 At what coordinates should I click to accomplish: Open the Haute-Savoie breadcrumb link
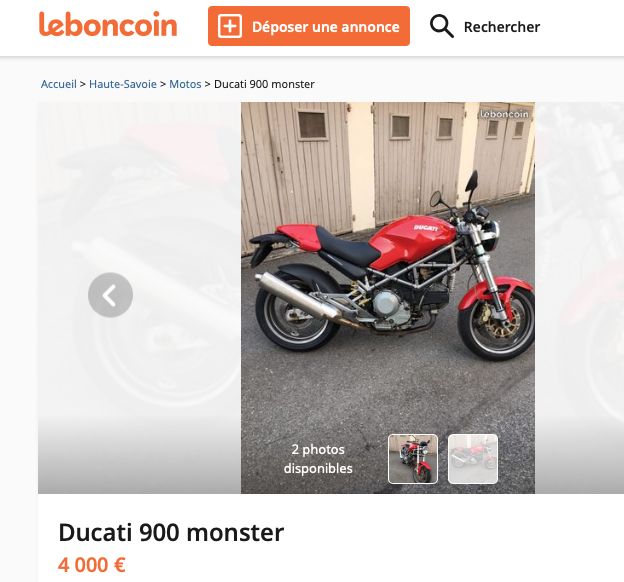(123, 84)
